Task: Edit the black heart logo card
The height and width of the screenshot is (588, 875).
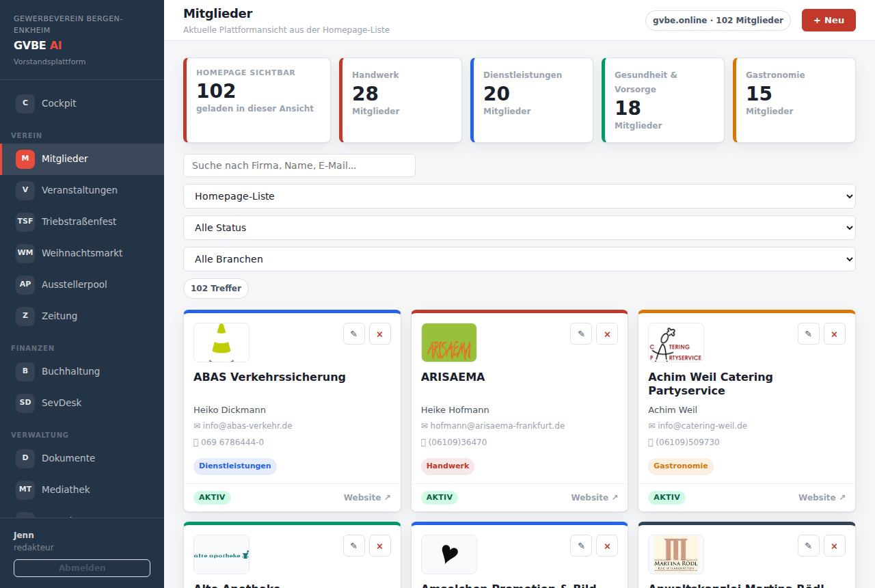Action: coord(581,546)
